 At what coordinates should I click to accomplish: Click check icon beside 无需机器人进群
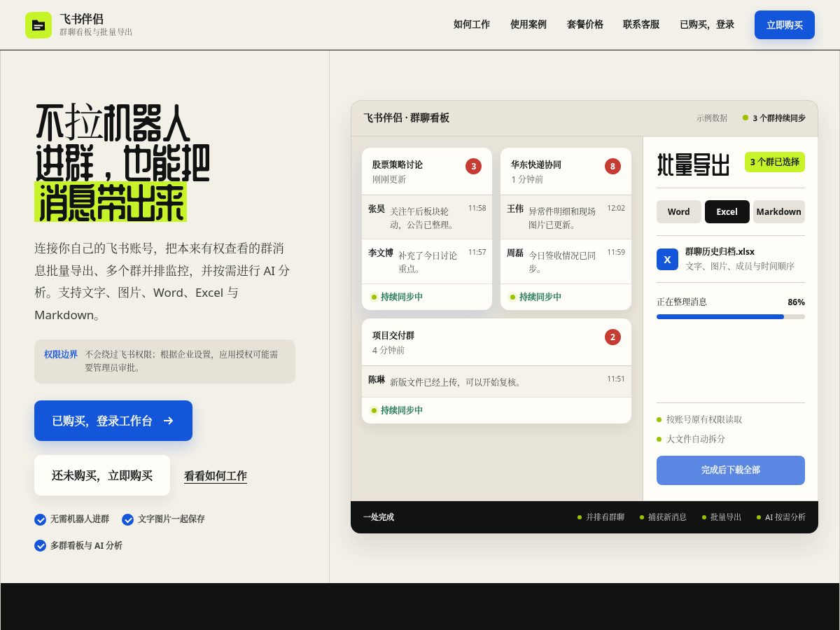pyautogui.click(x=41, y=519)
